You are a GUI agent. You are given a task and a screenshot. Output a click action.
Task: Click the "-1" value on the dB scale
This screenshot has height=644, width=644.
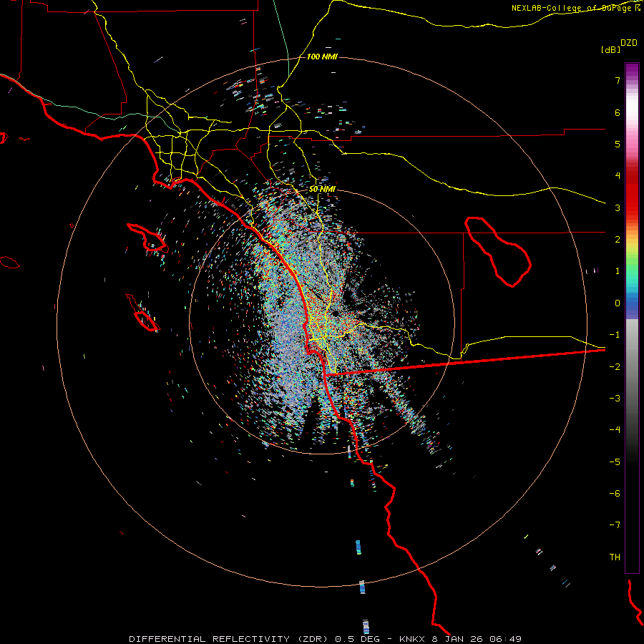[x=615, y=335]
